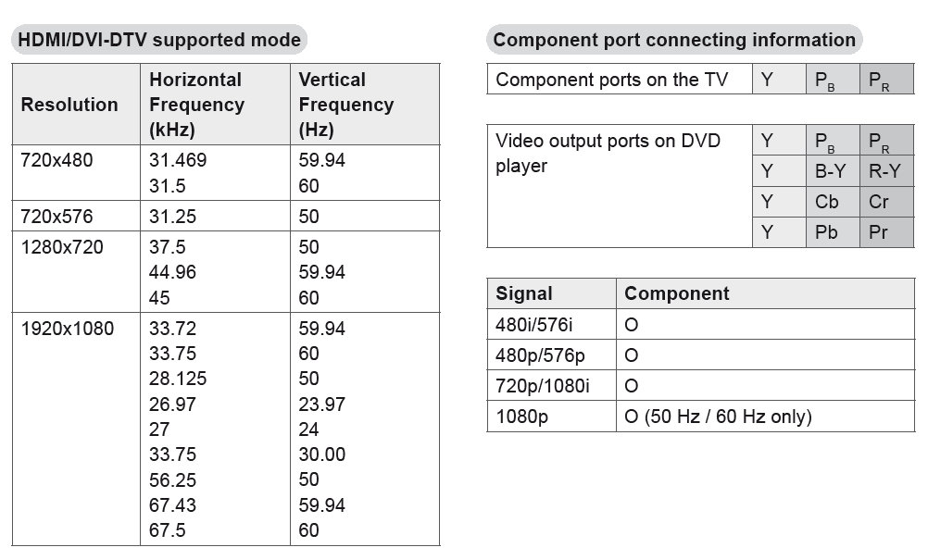Screen dimensions: 928x560
Task: Select the Component ports on the TV cell
Action: [x=610, y=80]
